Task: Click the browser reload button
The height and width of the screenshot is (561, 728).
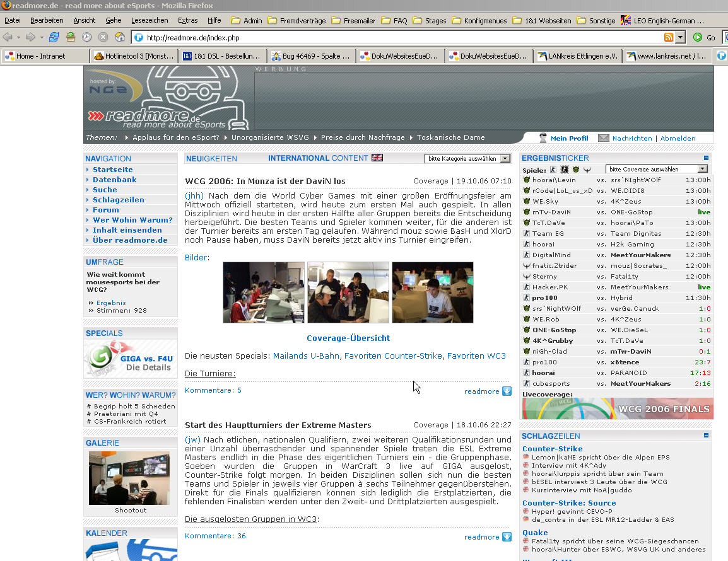Action: (x=54, y=37)
